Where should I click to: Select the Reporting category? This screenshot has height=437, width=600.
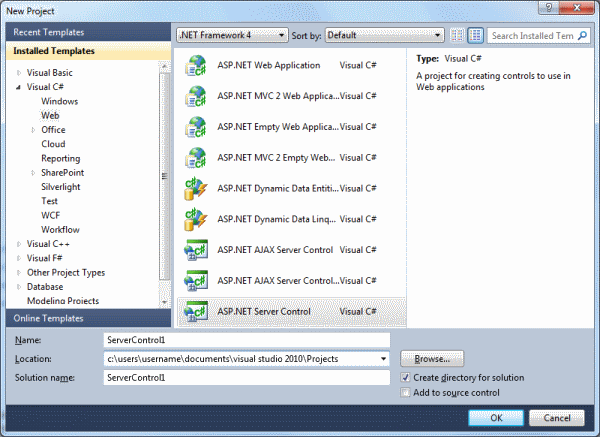click(61, 158)
